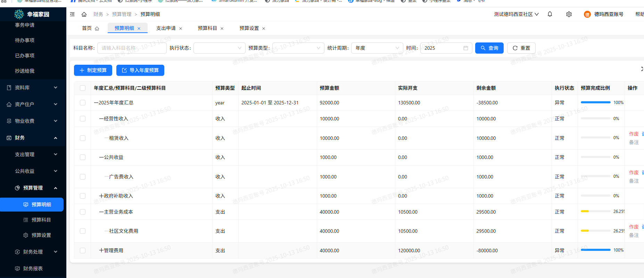Viewport: 644px width, 278px height.
Task: Close the 预算明细 tab
Action: (139, 29)
